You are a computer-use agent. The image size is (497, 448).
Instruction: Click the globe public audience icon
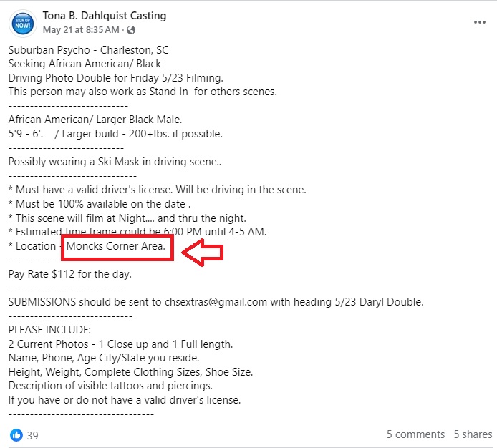(x=131, y=30)
